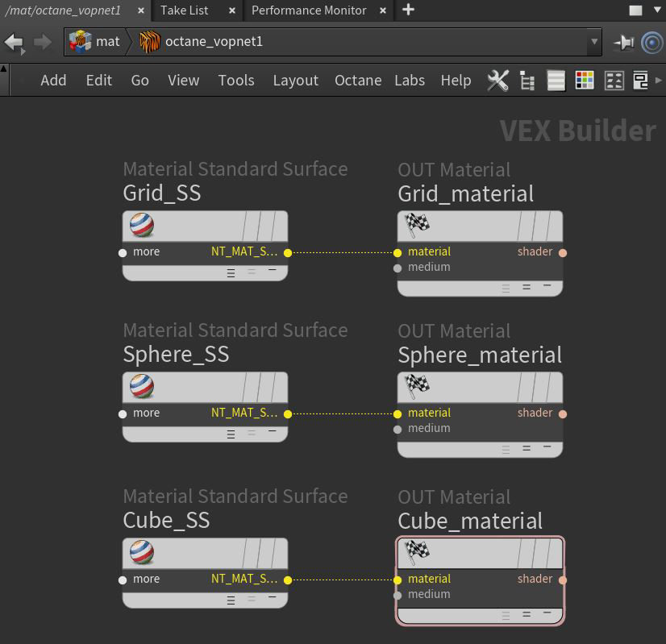Click the pin pane icon

(x=623, y=42)
